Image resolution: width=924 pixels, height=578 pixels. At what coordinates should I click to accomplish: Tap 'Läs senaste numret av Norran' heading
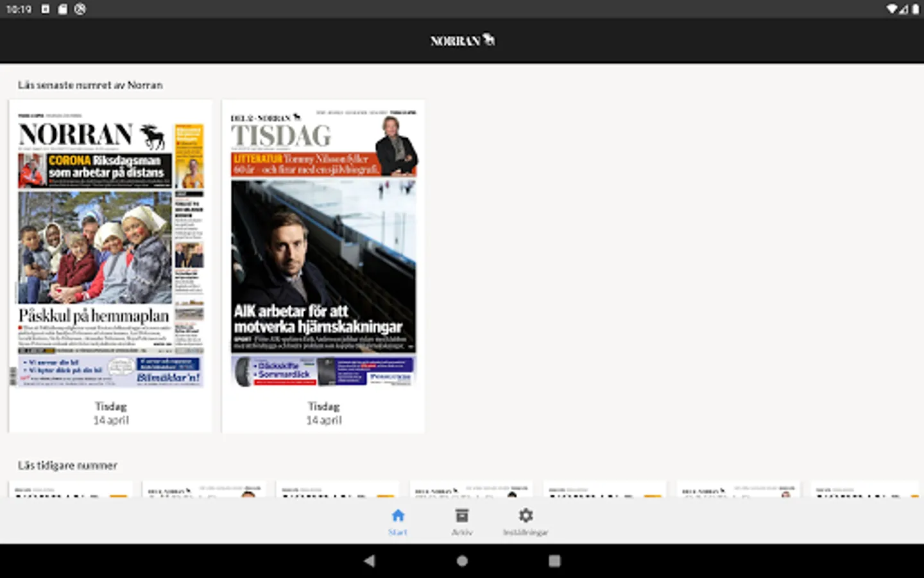[x=90, y=85]
